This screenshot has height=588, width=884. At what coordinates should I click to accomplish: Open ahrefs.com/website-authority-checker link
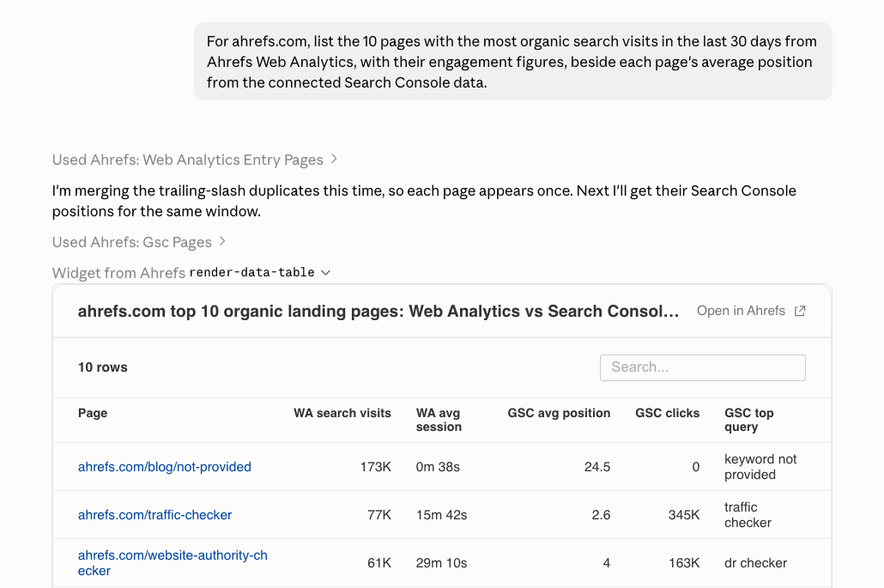coord(173,562)
